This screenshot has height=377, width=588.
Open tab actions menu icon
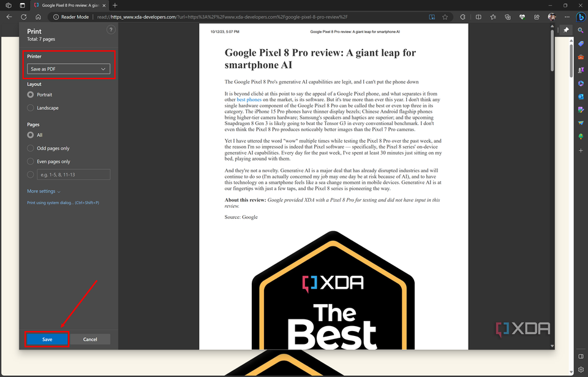click(22, 6)
